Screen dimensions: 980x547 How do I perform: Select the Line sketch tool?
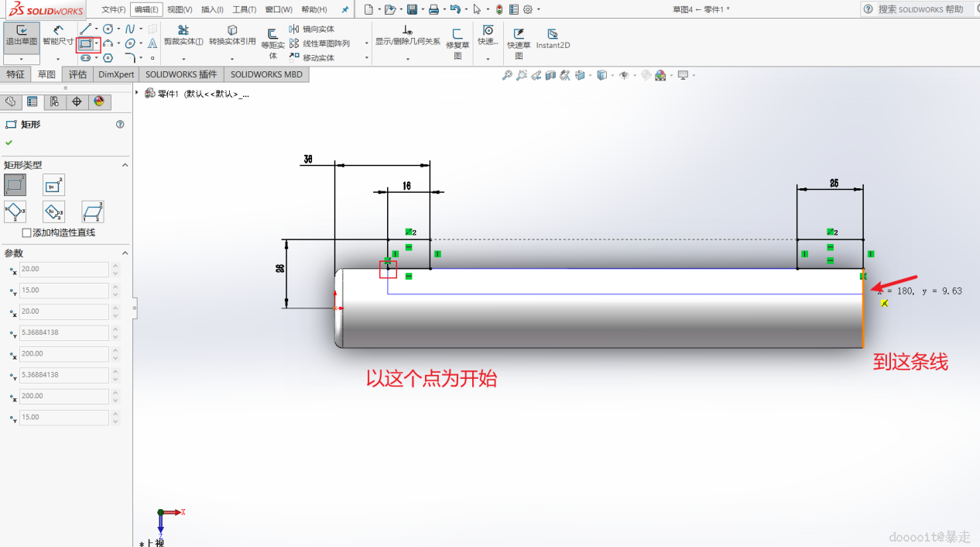pyautogui.click(x=85, y=29)
